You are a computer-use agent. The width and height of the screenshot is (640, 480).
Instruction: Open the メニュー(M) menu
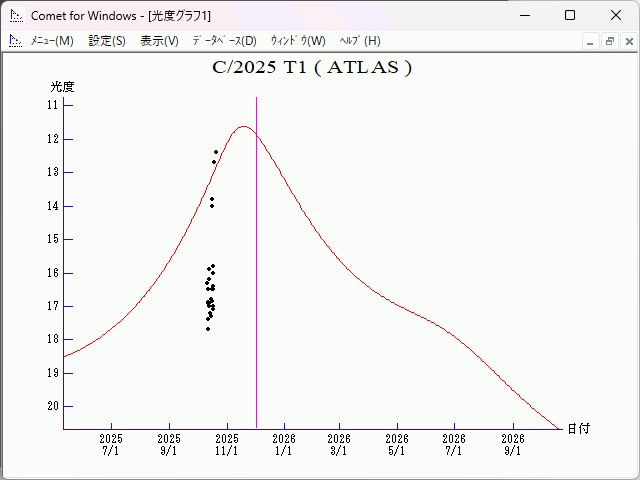pos(52,41)
